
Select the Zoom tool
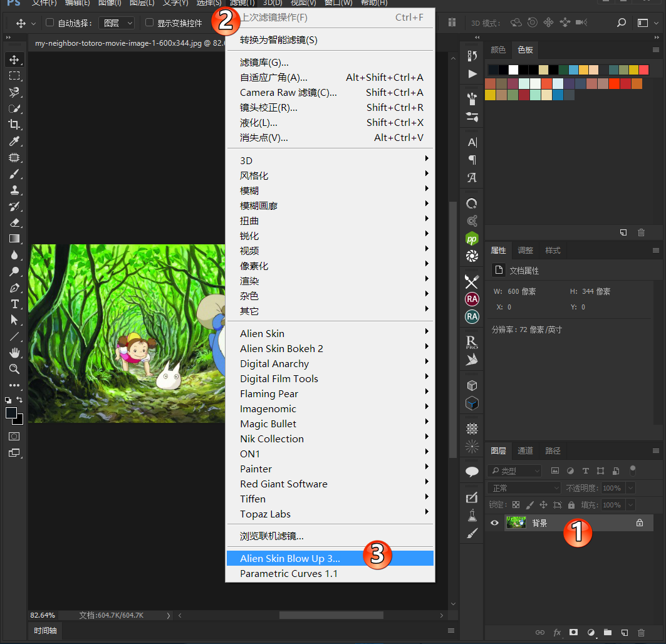tap(14, 369)
